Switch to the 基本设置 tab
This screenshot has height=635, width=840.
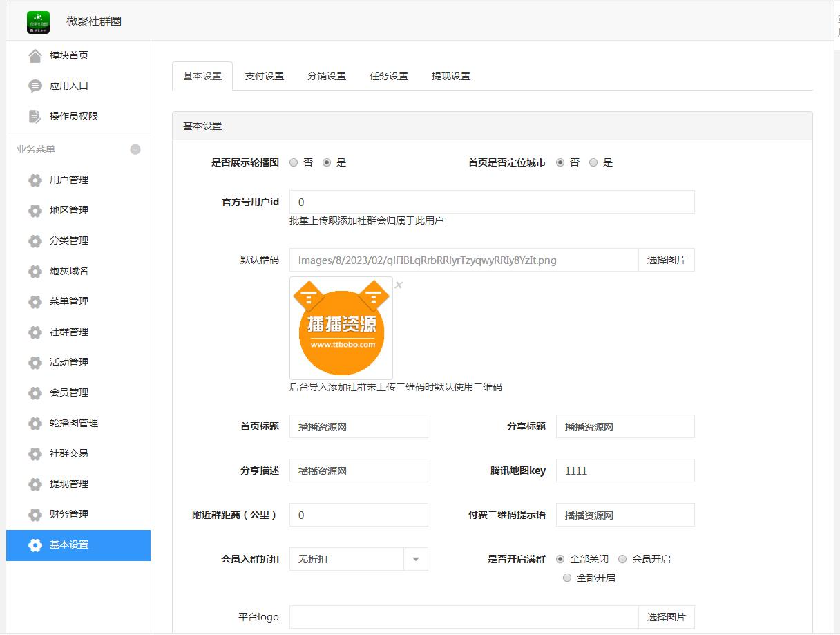click(x=202, y=76)
